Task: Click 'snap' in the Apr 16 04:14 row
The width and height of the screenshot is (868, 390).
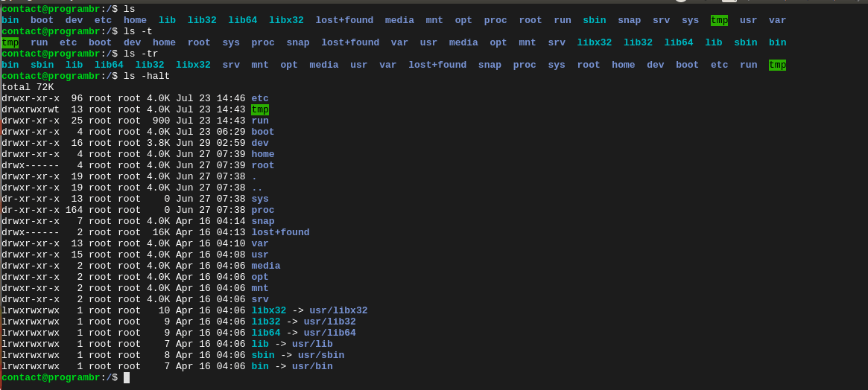Action: (263, 221)
